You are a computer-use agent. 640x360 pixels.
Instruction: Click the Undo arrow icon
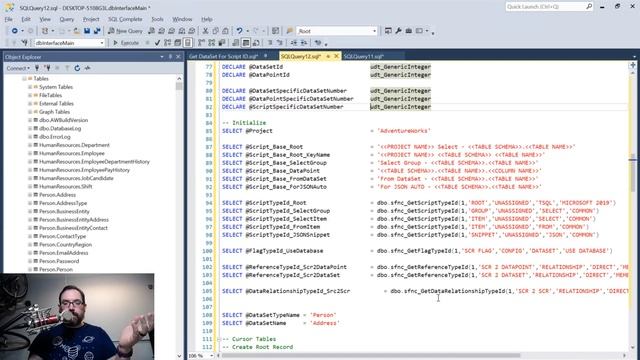coord(240,31)
